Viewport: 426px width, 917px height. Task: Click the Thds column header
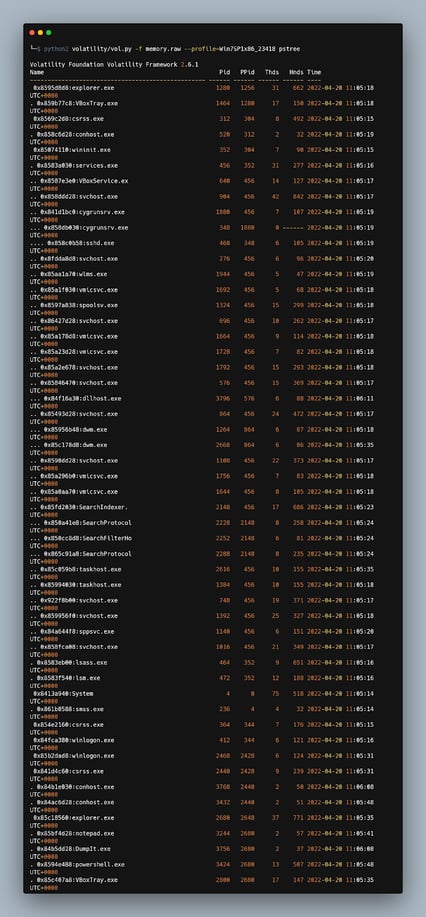(272, 72)
